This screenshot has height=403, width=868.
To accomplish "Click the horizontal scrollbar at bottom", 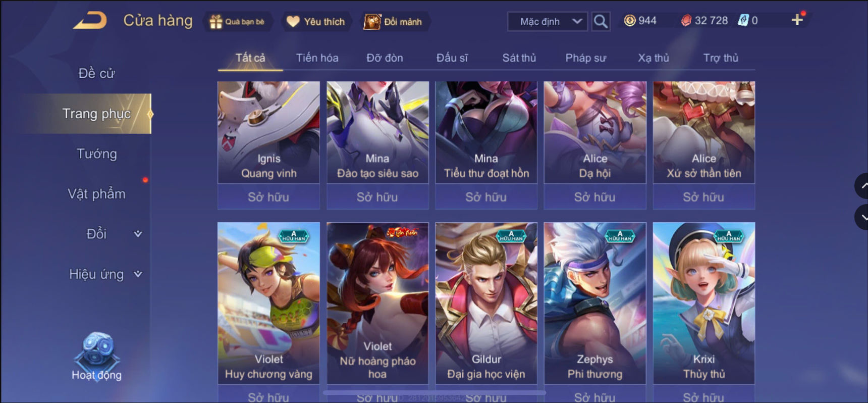I will tap(434, 392).
